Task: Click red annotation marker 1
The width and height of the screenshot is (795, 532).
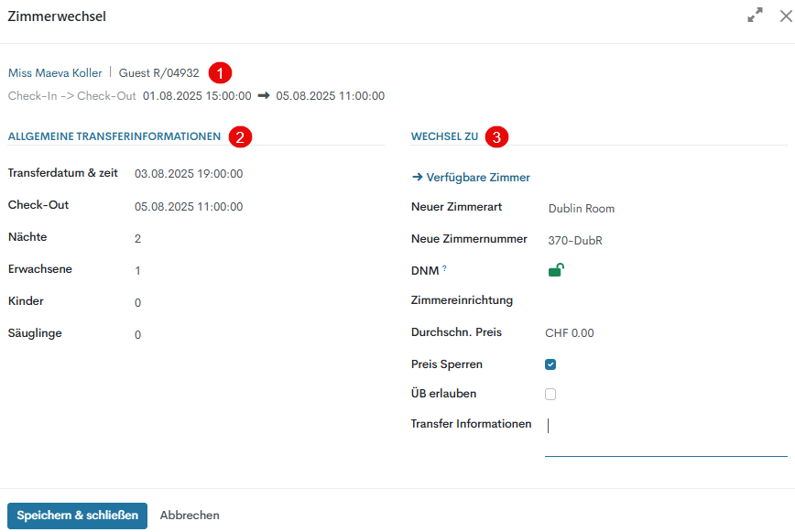Action: click(x=221, y=71)
